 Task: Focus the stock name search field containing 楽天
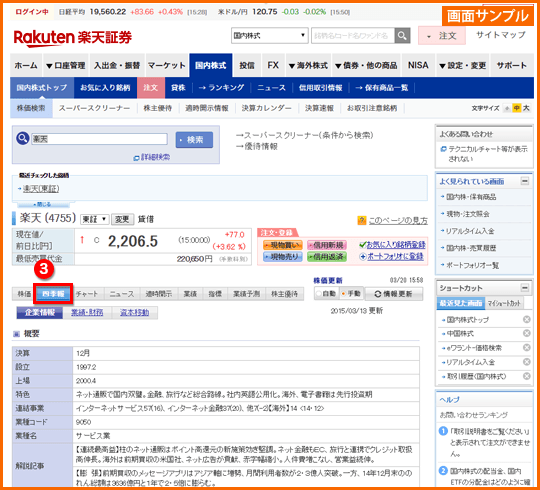99,139
